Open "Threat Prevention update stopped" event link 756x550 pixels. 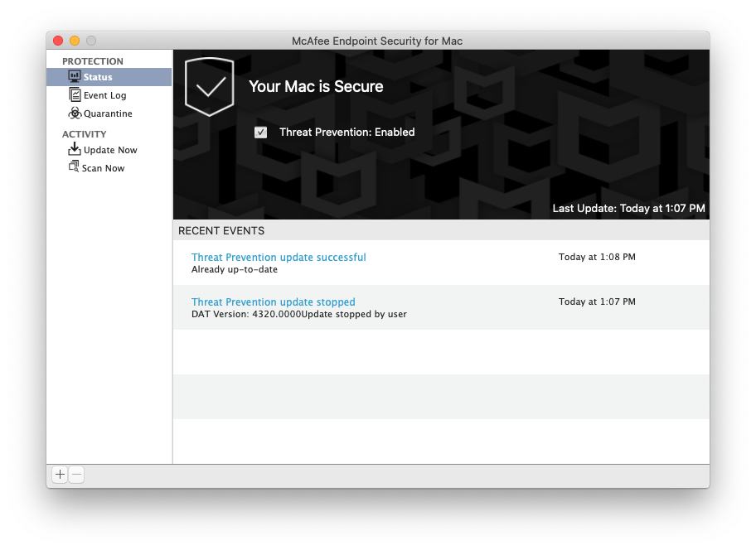pyautogui.click(x=273, y=302)
